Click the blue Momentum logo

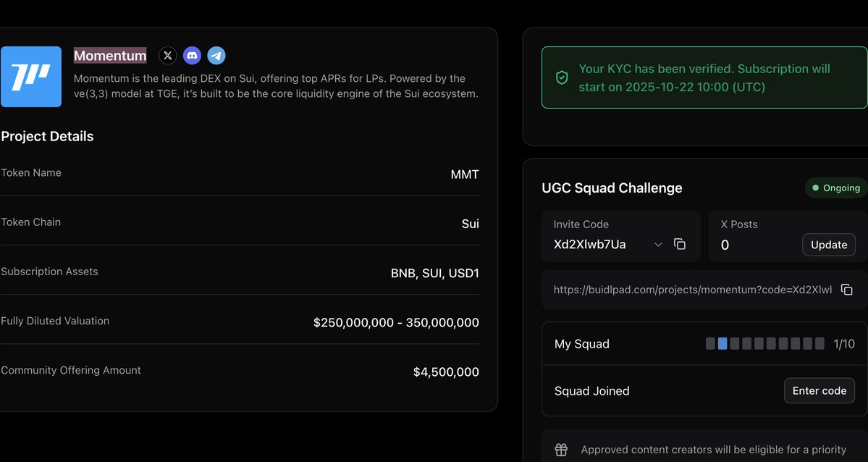(31, 77)
